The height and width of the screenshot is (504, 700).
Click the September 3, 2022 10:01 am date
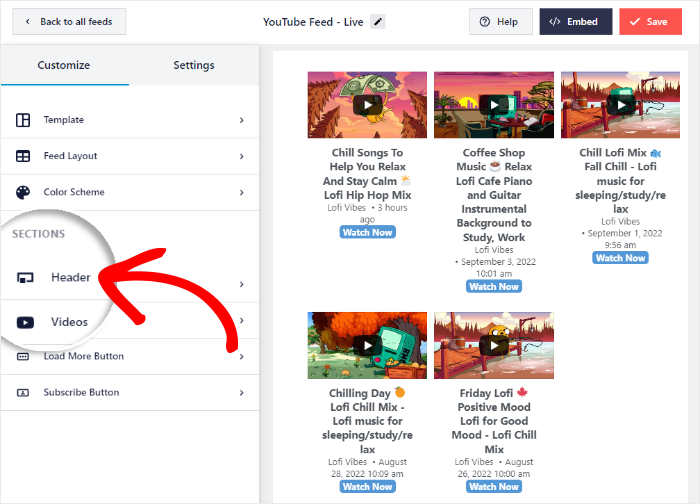pos(495,267)
